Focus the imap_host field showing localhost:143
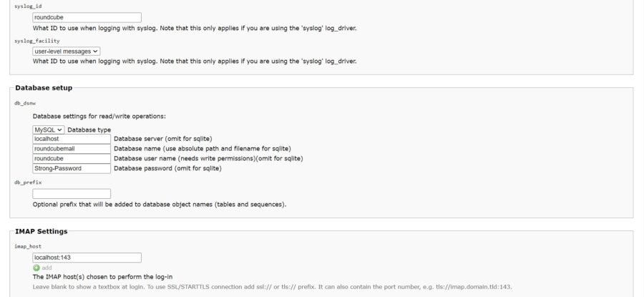 coord(87,257)
